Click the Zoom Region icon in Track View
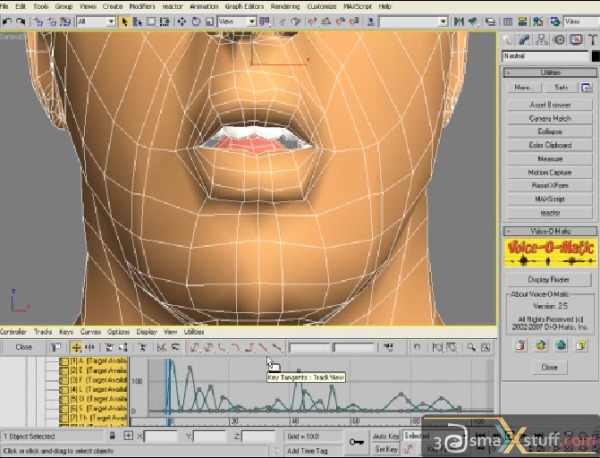 (x=485, y=347)
